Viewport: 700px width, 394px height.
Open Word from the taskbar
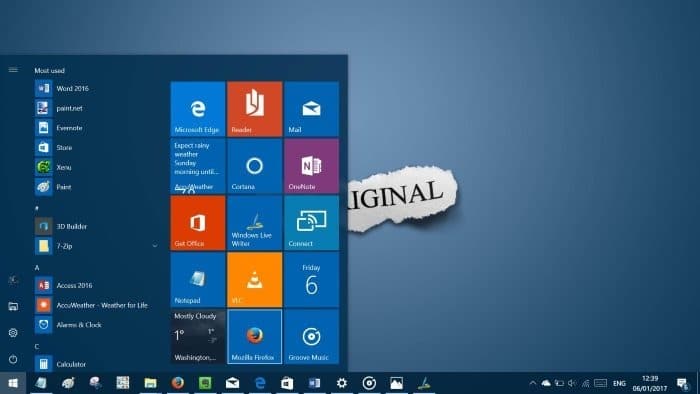(x=314, y=383)
